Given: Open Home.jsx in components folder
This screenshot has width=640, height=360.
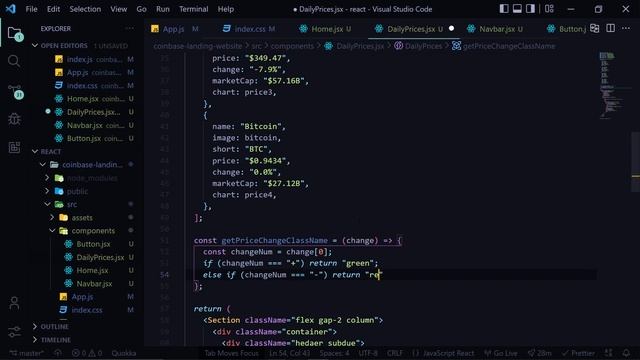Looking at the screenshot, I should 92,270.
